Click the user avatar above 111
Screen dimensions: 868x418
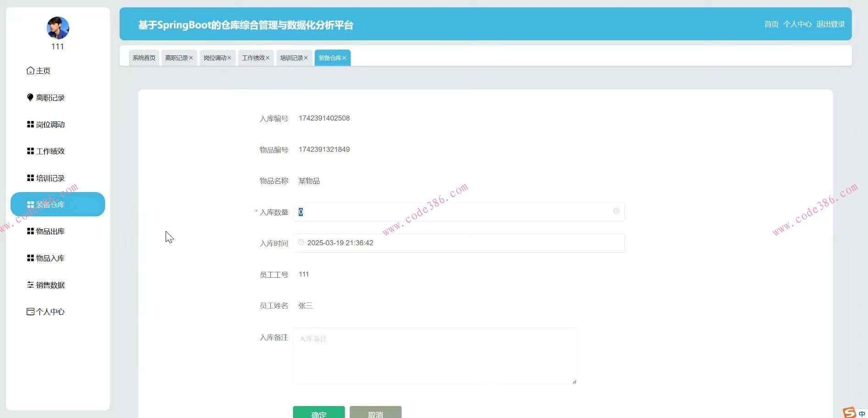(x=57, y=27)
